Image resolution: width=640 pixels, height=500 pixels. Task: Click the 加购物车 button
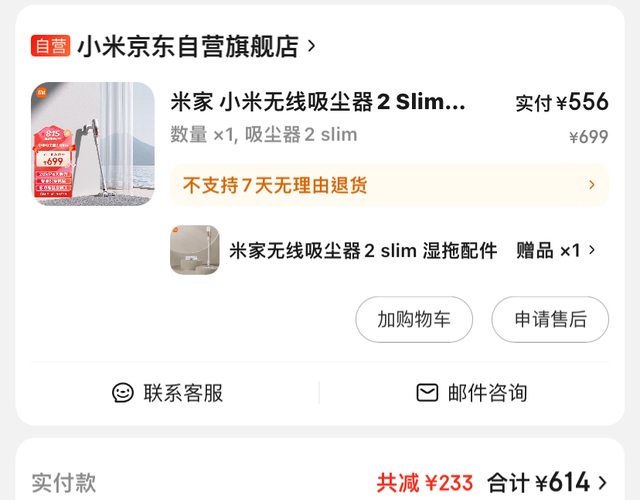coord(414,319)
